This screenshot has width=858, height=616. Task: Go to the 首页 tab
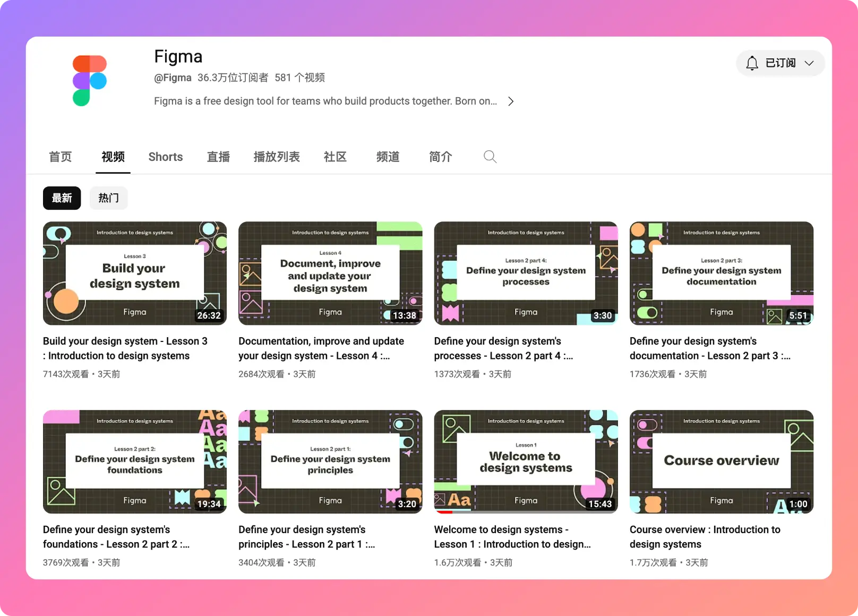click(x=60, y=157)
